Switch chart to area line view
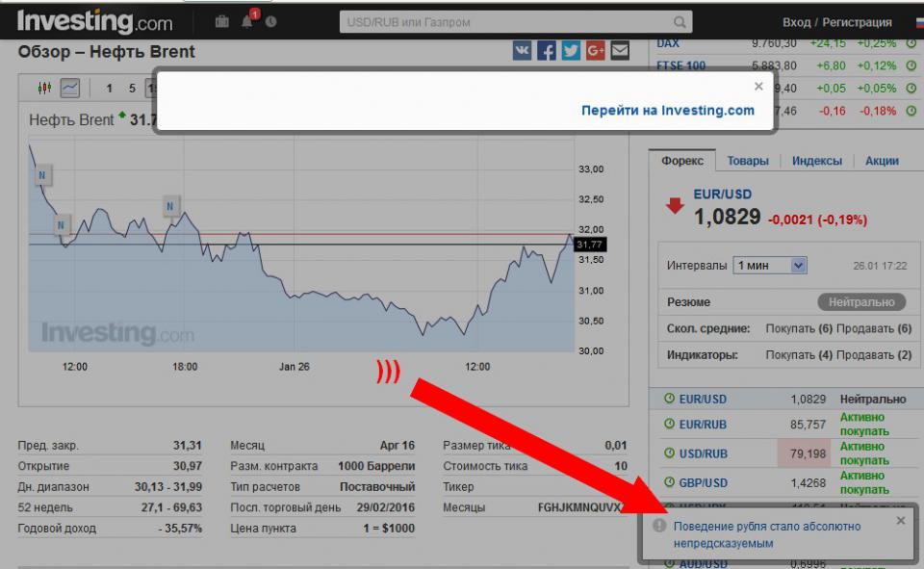The width and height of the screenshot is (924, 569). (x=69, y=89)
